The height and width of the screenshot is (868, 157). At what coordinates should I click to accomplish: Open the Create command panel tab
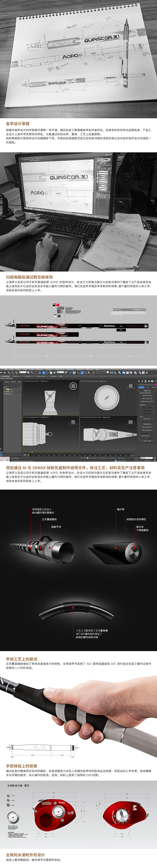(x=139, y=381)
